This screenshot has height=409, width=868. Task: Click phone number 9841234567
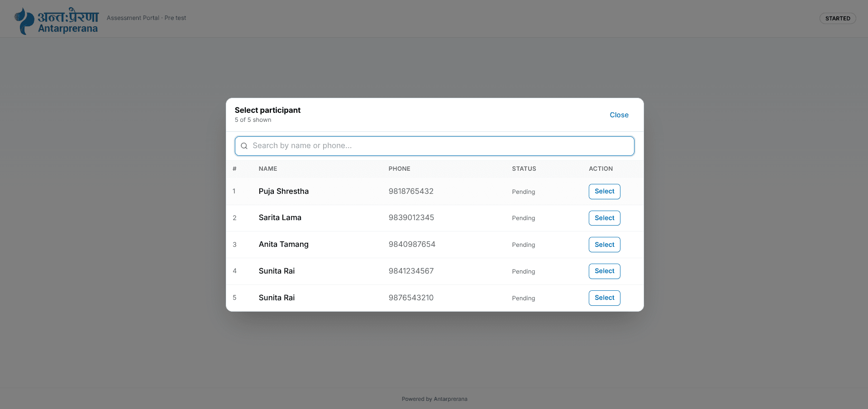pos(411,271)
